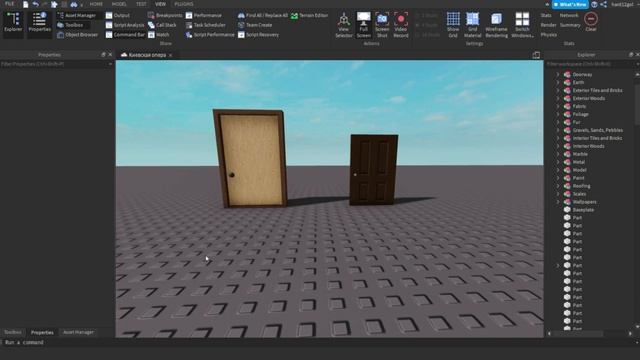The image size is (640, 360).
Task: Open the Asset Manager from ribbon
Action: pos(77,16)
